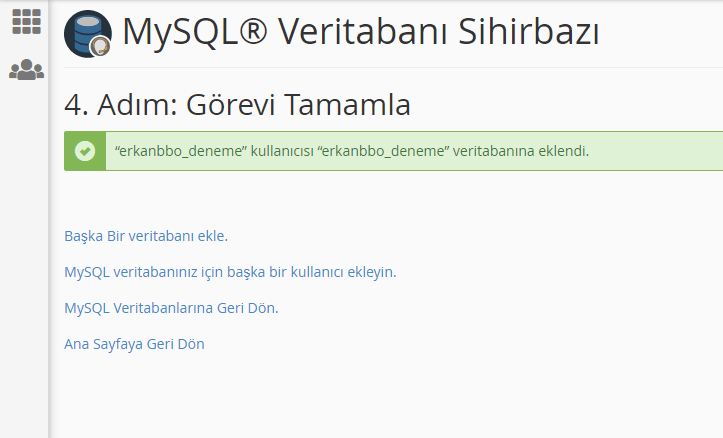Click the green success notification banner text

tap(352, 151)
